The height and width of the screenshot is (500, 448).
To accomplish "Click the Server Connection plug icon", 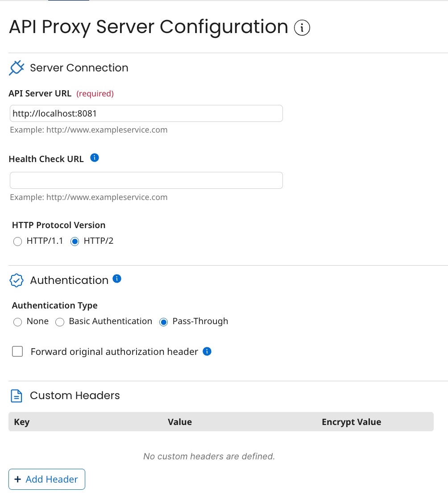I will tap(17, 68).
